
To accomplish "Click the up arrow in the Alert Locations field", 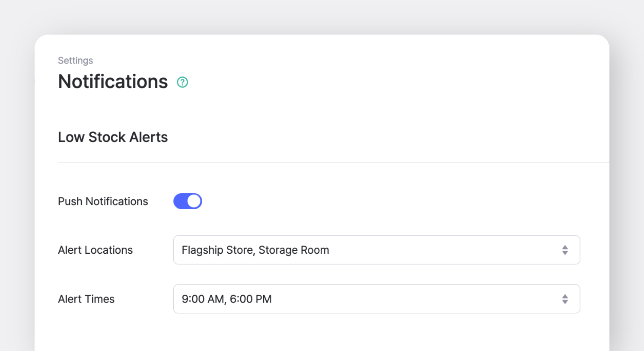I will tap(564, 247).
